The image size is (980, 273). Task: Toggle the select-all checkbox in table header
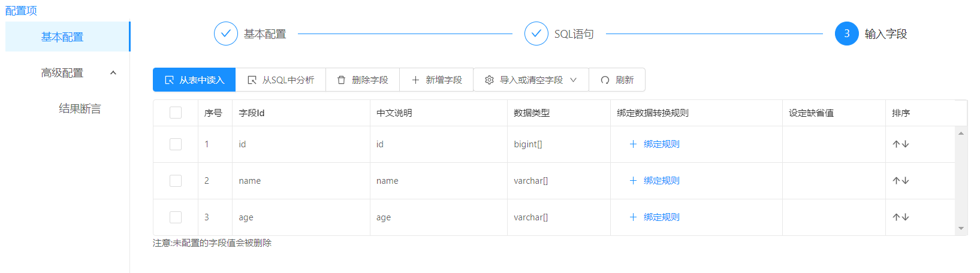(176, 113)
